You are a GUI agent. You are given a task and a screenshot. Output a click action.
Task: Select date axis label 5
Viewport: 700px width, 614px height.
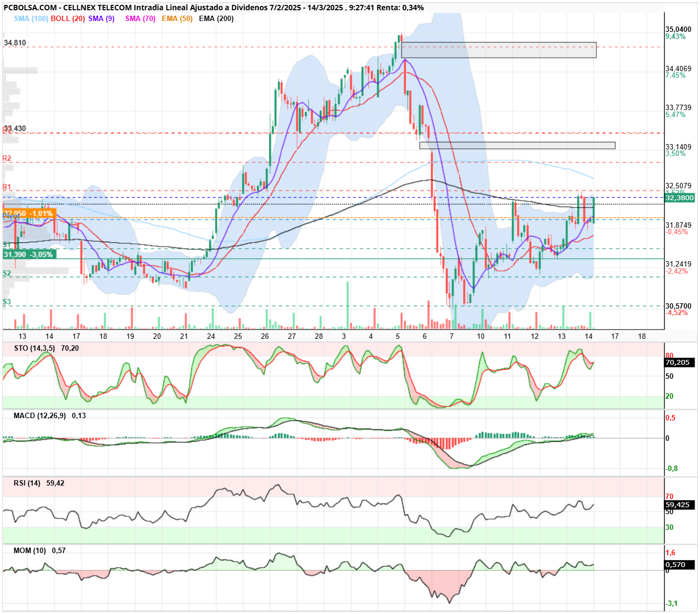(x=398, y=336)
